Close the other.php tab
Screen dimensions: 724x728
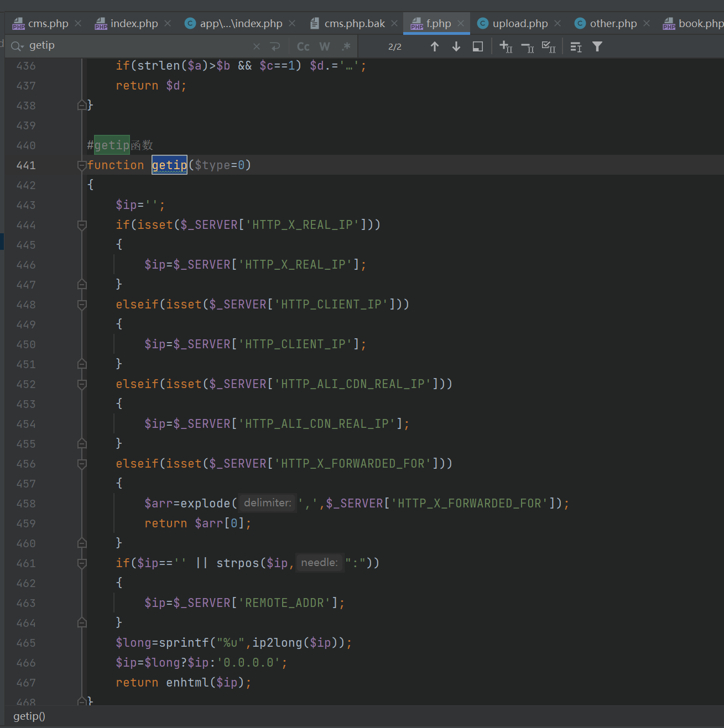point(647,23)
